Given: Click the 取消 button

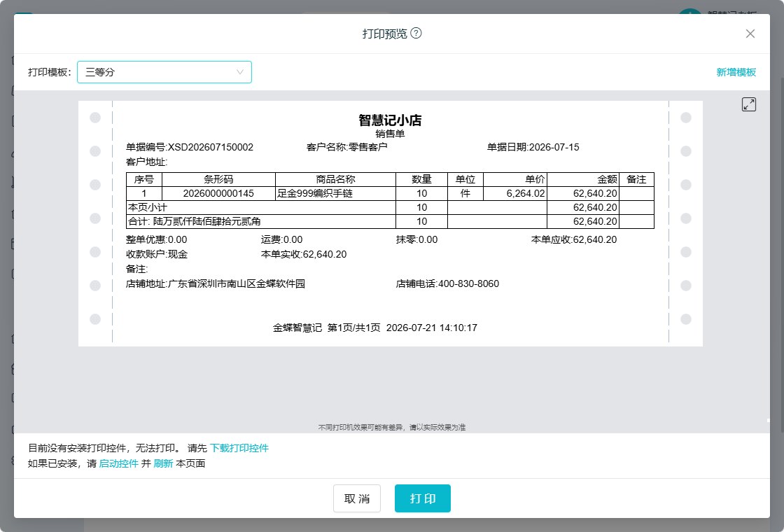Looking at the screenshot, I should 357,498.
